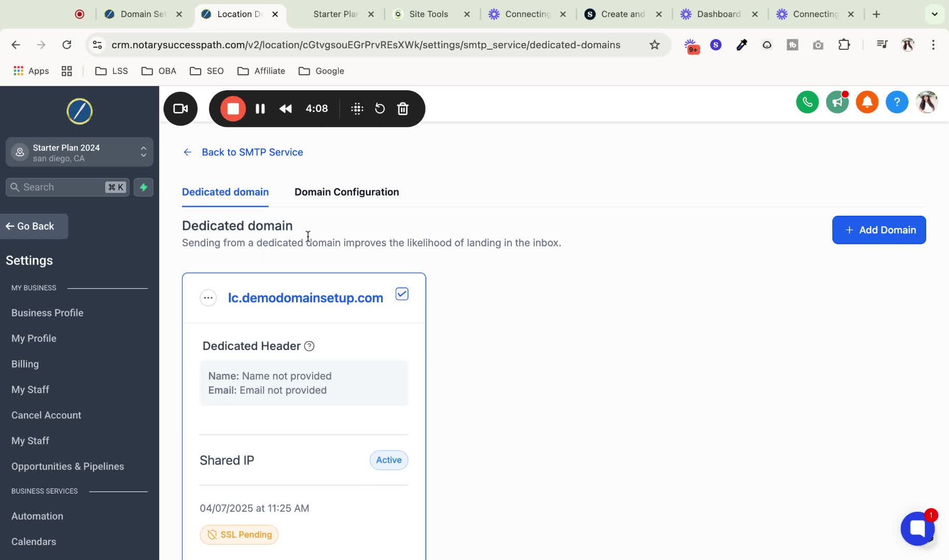Click the Add Domain button
Viewport: 949px width, 560px height.
pyautogui.click(x=879, y=230)
